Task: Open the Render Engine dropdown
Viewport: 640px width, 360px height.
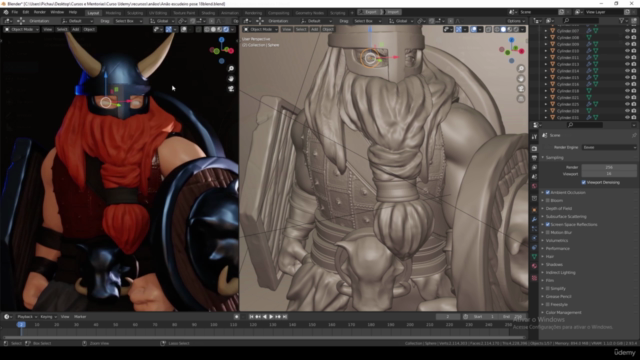Action: (609, 147)
